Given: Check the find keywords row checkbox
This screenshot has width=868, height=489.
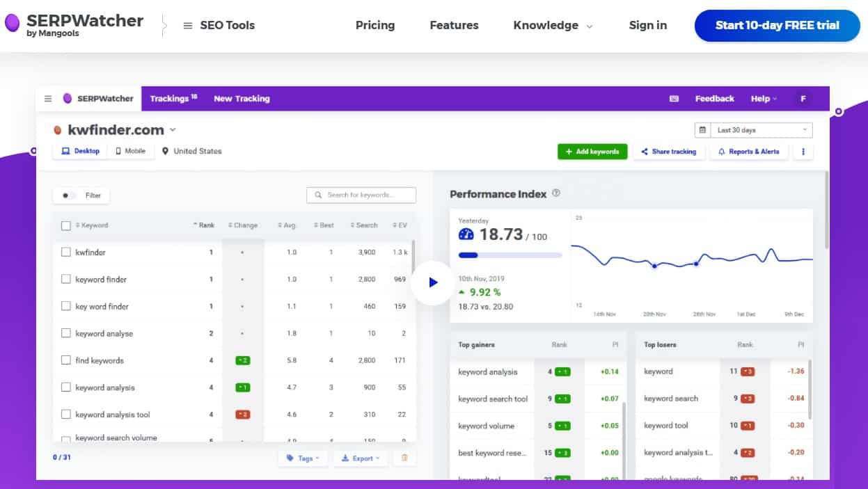Looking at the screenshot, I should point(65,360).
